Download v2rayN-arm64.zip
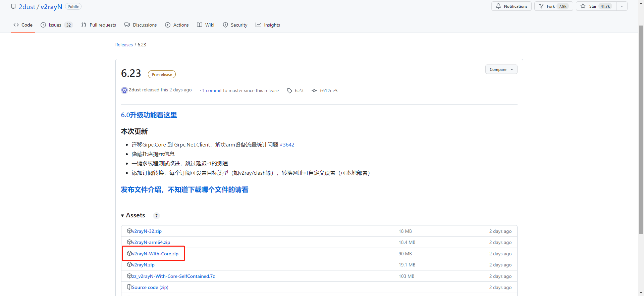Viewport: 644px width, 296px height. pyautogui.click(x=151, y=242)
